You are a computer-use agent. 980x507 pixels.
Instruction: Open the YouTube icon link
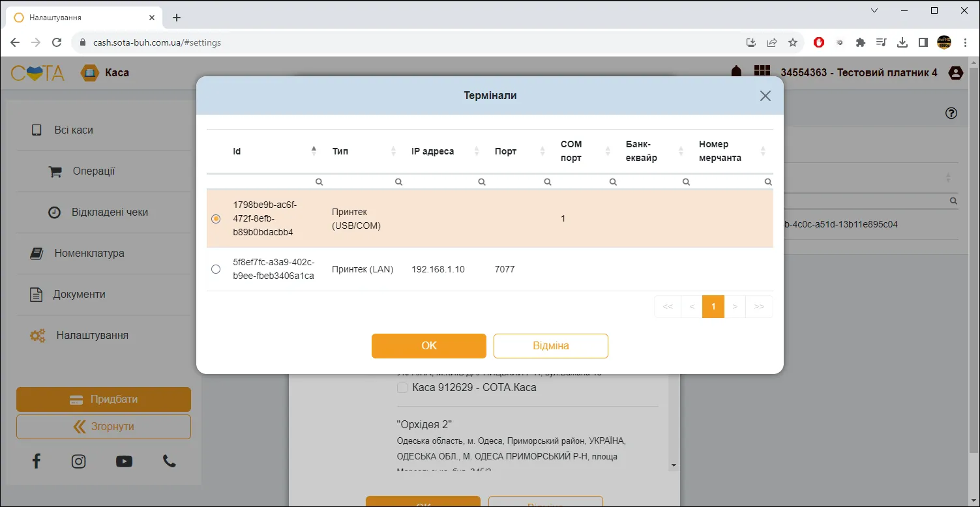click(x=124, y=461)
